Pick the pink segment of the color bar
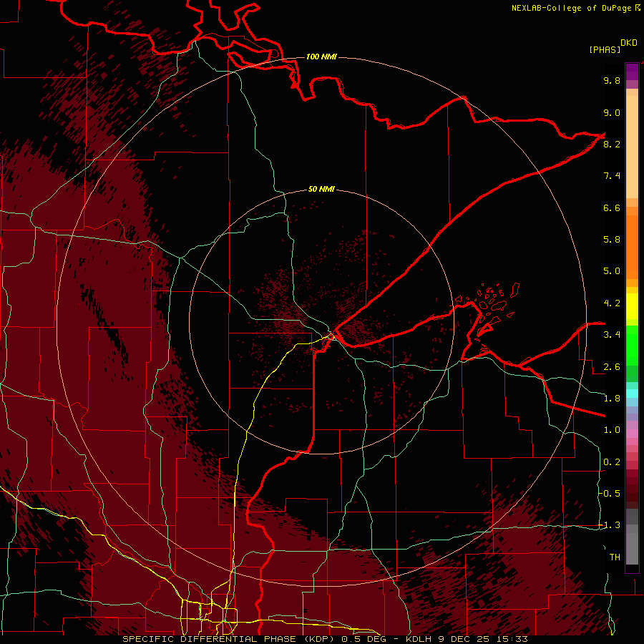Image resolution: width=644 pixels, height=644 pixels. [632, 434]
